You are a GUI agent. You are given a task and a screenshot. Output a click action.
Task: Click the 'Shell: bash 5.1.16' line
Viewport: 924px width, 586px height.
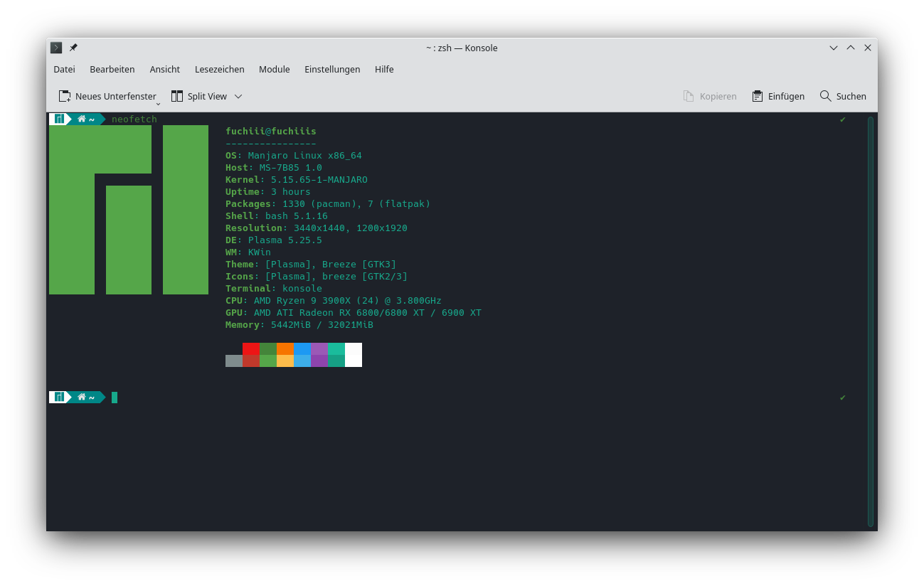point(277,215)
